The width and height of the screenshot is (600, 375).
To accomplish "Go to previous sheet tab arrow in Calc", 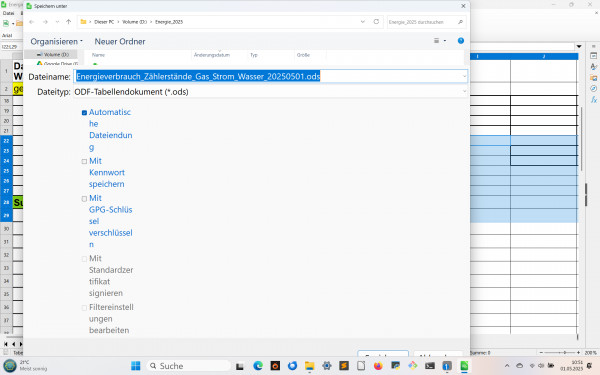I will (x=14, y=344).
